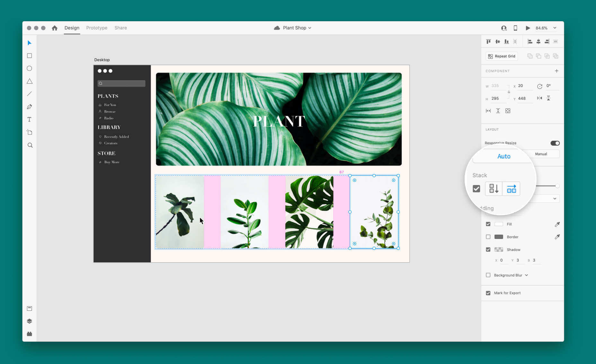Open the Plugins panel icon
Image resolution: width=596 pixels, height=364 pixels.
coord(30,334)
